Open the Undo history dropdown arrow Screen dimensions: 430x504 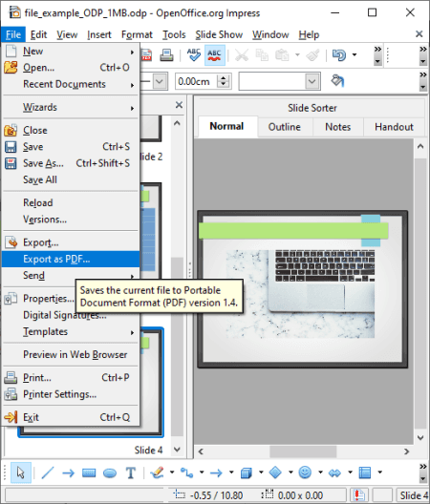coord(355,55)
